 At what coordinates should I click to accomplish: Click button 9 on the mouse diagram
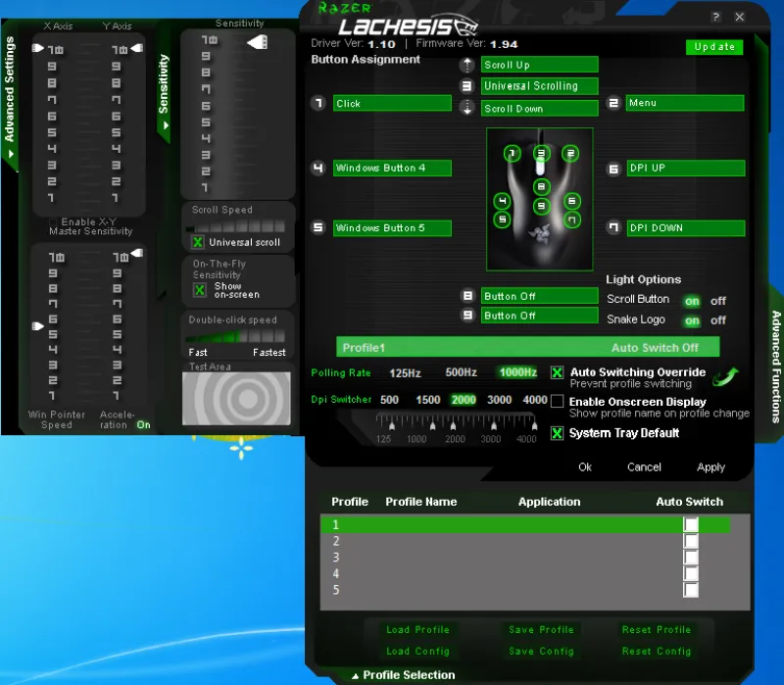(x=542, y=206)
